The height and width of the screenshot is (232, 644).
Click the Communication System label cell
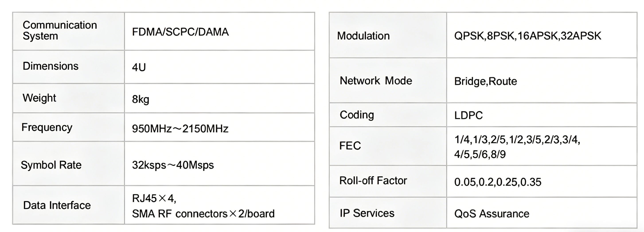[60, 31]
